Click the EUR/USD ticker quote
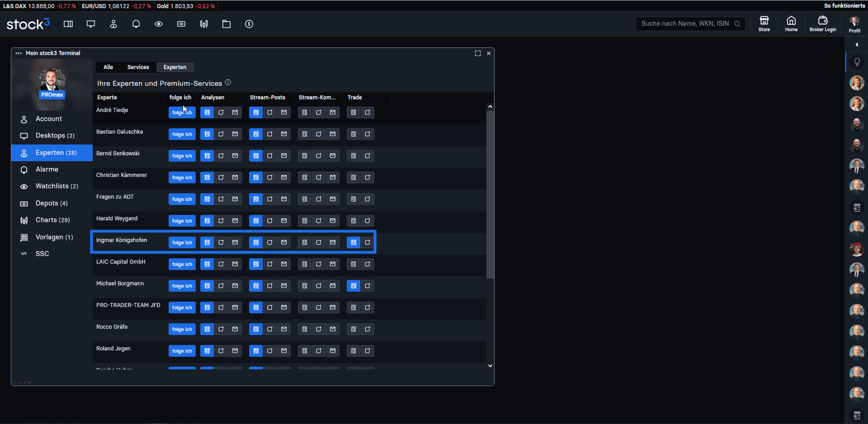Viewport: 868px width, 424px height. (116, 6)
